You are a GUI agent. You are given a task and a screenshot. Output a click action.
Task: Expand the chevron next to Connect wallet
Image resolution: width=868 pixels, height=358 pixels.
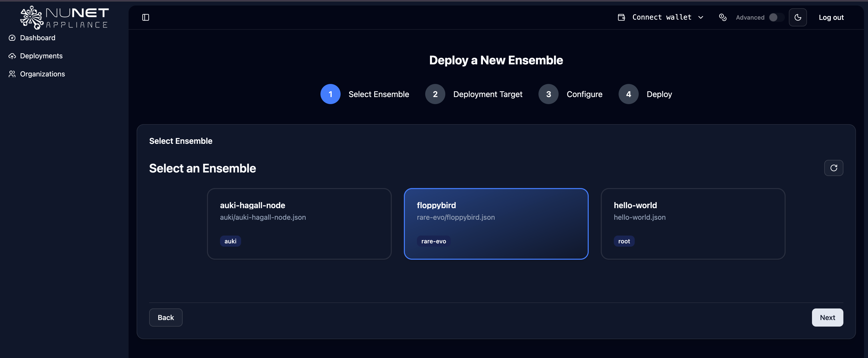click(x=701, y=17)
